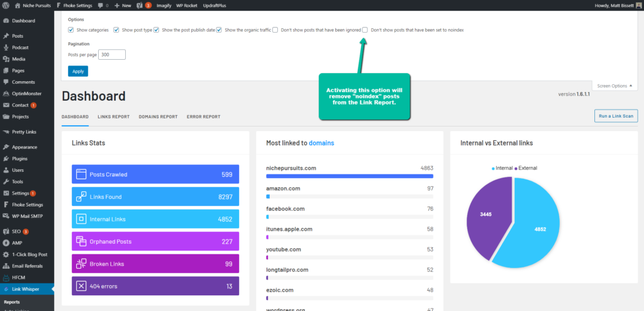
Task: Click the Pretty Links icon
Action: 6,132
